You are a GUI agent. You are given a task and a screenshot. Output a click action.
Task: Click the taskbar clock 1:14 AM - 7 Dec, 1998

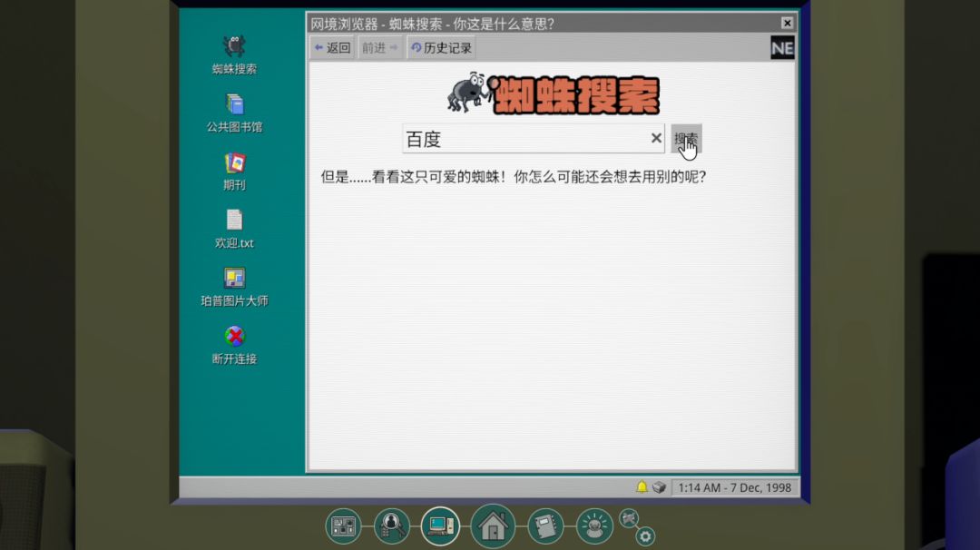tap(734, 487)
